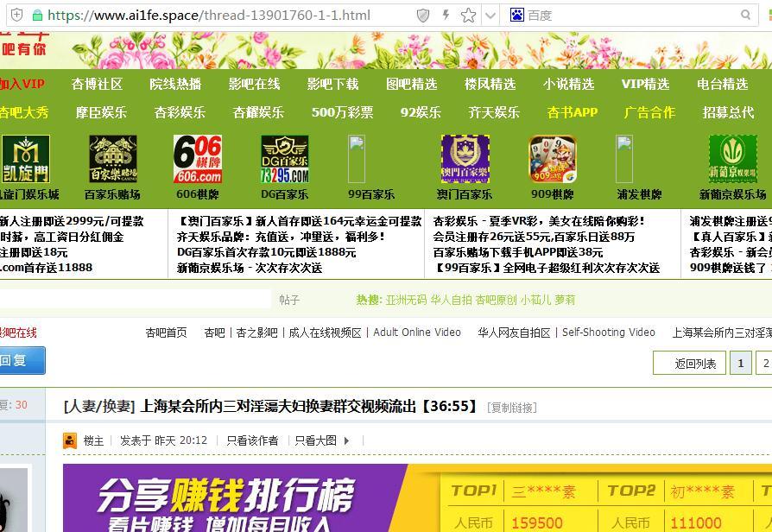Open ad DG百家乐首次存款10元即送1888元
Viewport: 772px width, 532px height.
click(x=266, y=252)
